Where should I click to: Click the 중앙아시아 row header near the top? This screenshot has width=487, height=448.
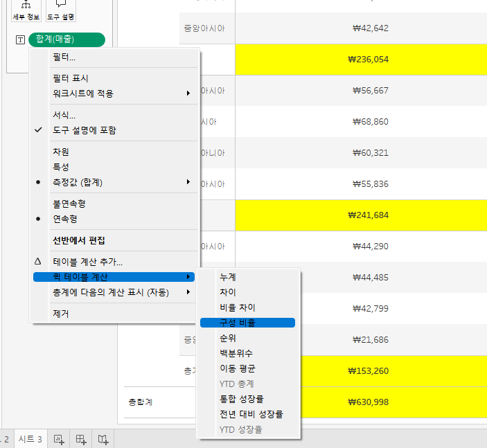click(x=204, y=28)
